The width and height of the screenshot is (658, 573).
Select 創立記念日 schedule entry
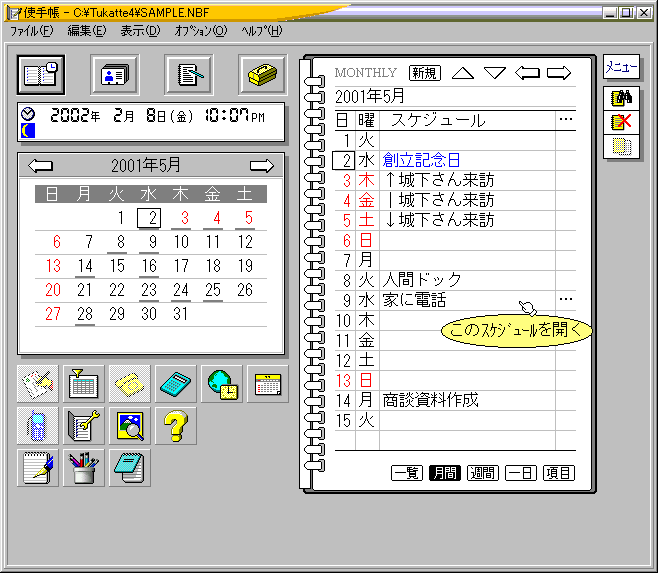[x=421, y=160]
